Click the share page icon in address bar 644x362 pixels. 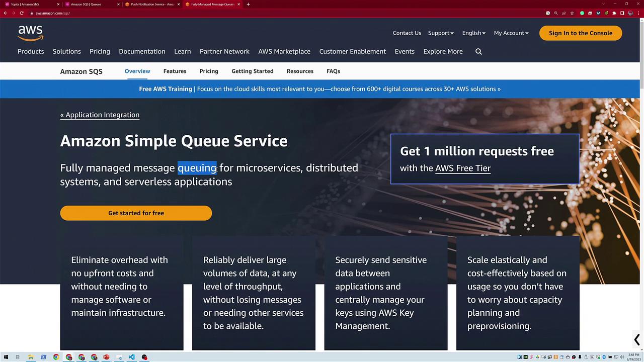(564, 13)
